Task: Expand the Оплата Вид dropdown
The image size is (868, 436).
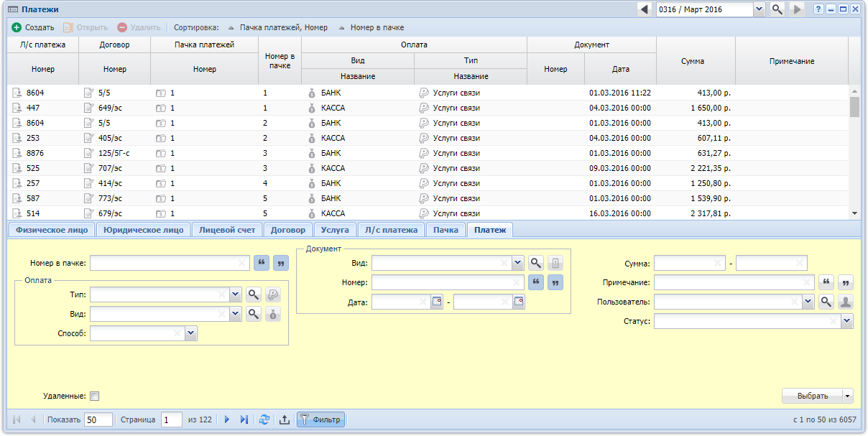Action: pyautogui.click(x=236, y=314)
